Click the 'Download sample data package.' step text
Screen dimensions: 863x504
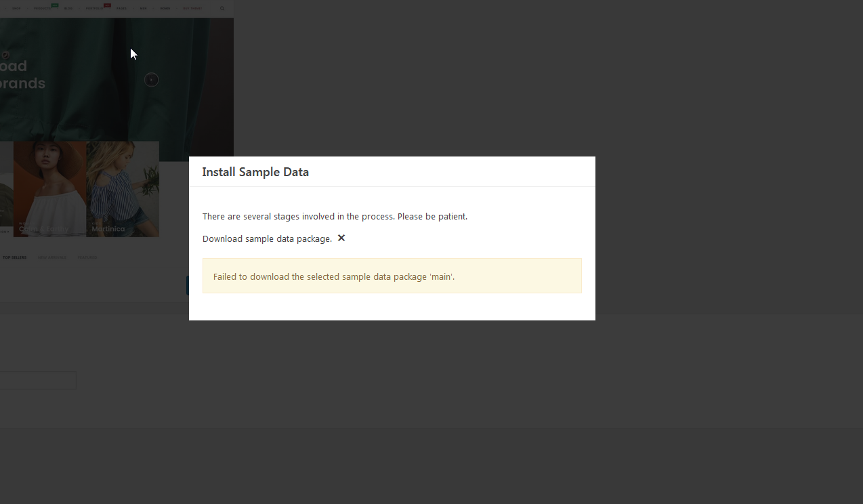click(267, 238)
